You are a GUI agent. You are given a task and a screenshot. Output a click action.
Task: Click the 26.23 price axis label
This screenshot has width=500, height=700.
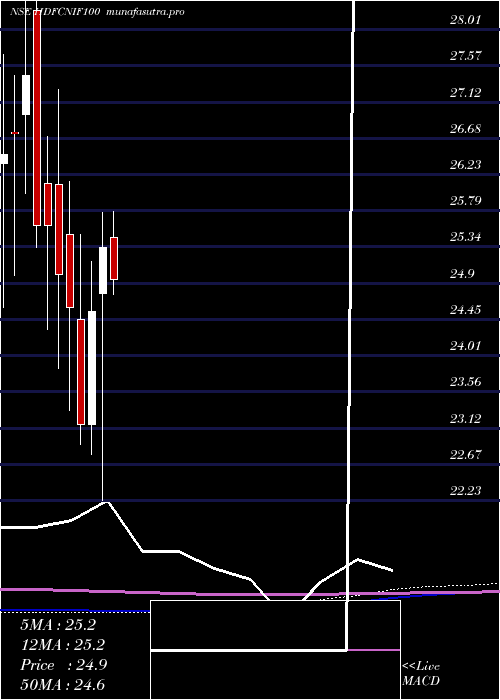(466, 165)
